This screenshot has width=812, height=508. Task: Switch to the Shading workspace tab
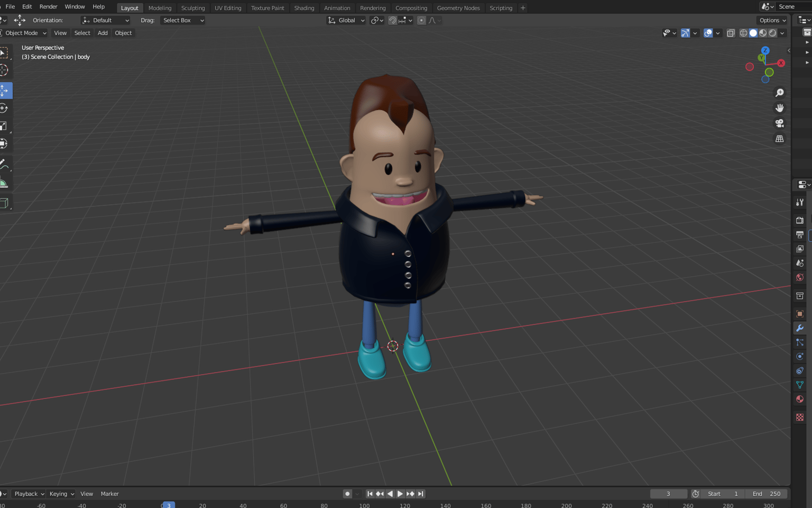pyautogui.click(x=304, y=8)
